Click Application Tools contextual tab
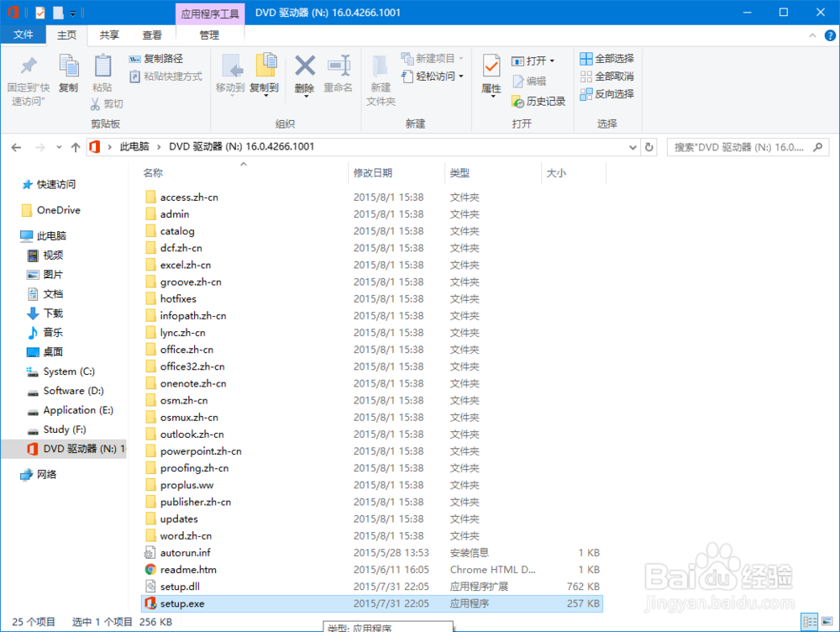 [210, 14]
